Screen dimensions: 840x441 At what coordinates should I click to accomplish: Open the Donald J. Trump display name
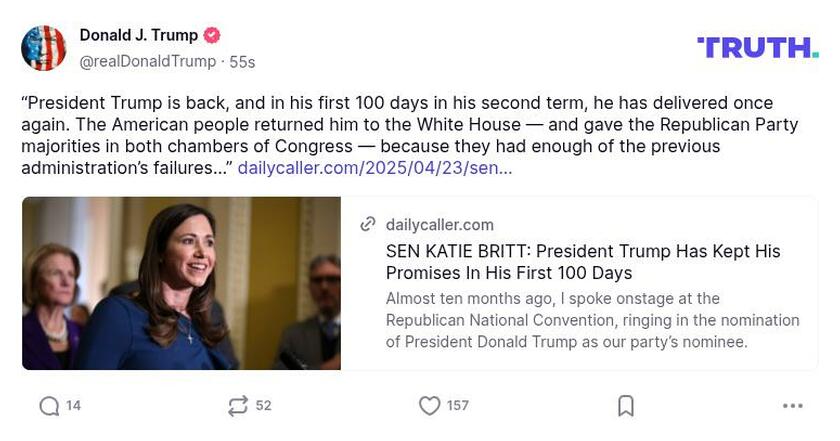coord(138,35)
